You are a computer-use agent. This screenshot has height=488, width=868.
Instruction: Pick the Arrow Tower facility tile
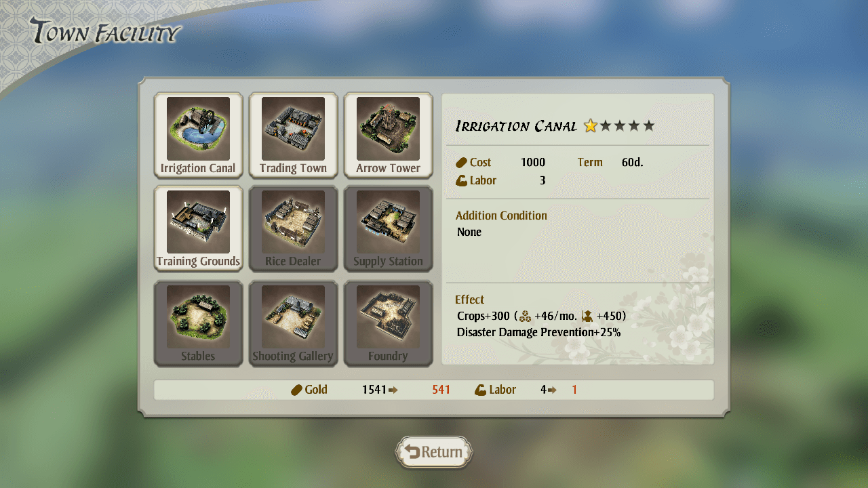388,135
